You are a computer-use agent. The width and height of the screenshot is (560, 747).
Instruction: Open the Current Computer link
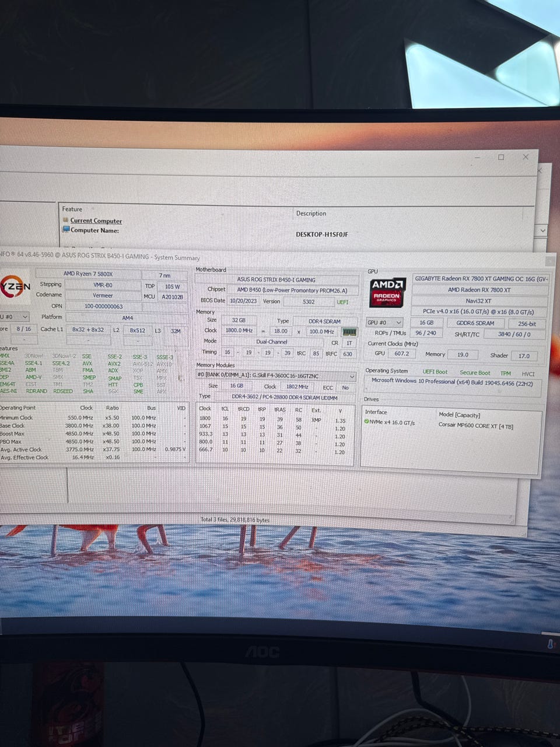96,221
